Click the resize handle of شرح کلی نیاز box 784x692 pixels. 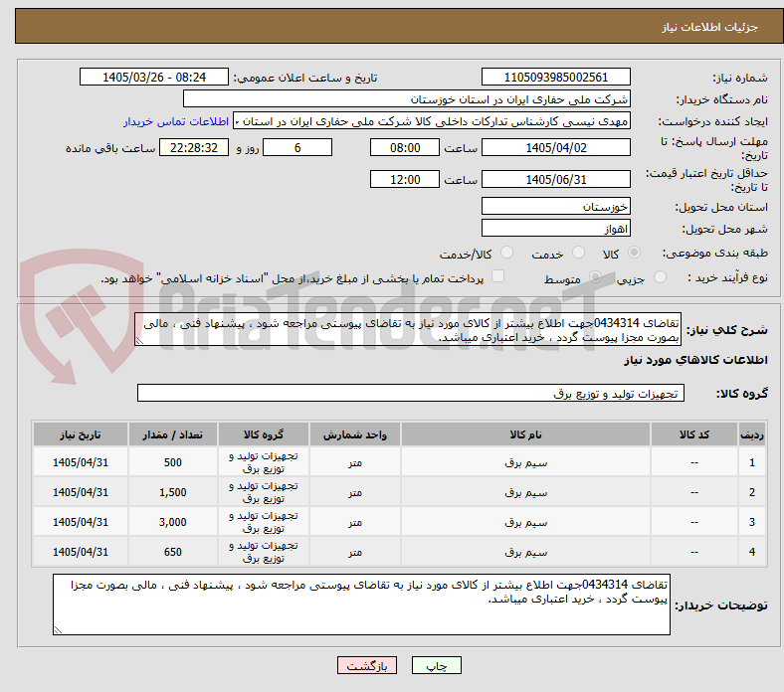[x=139, y=341]
